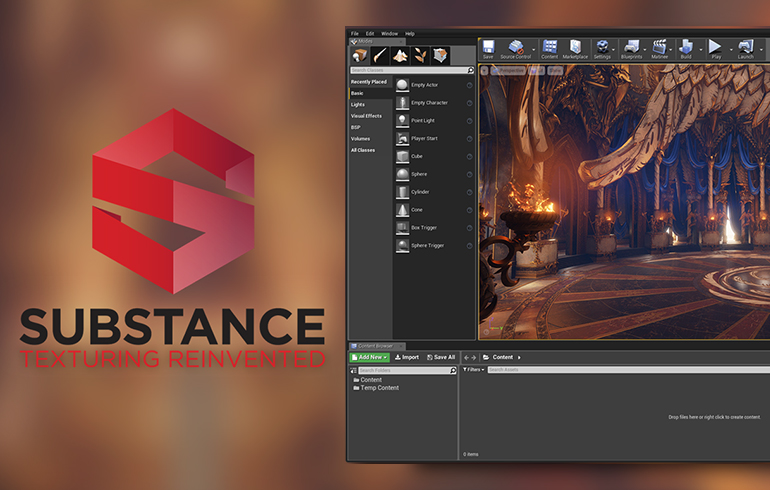Open the Blueprints toolbar icon
The width and height of the screenshot is (770, 490).
631,47
